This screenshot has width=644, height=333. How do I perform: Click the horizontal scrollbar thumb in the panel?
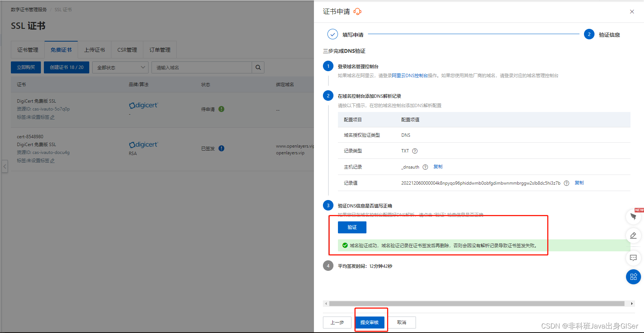tap(477, 304)
